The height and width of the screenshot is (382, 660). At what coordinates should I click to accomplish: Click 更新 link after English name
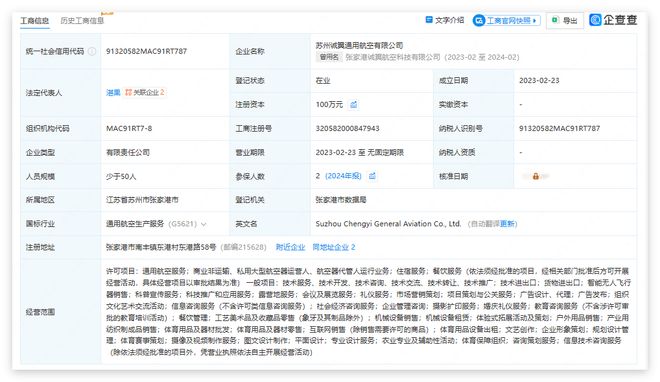point(508,224)
